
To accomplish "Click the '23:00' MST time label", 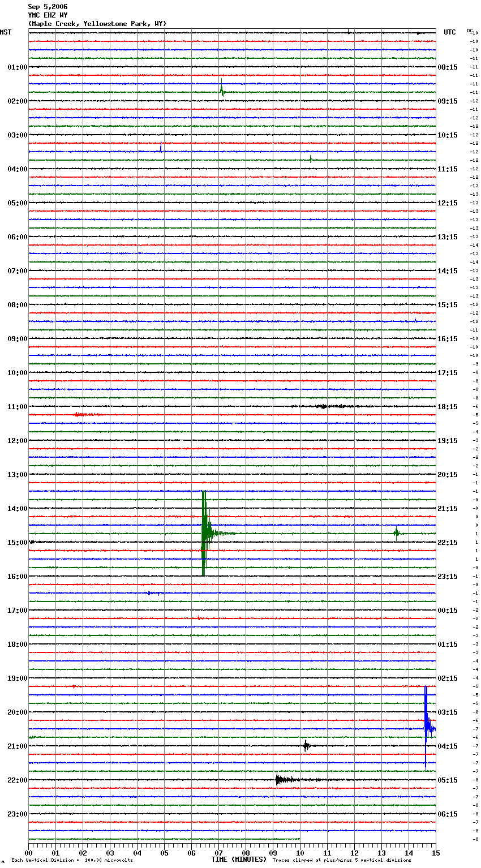I will click(17, 814).
